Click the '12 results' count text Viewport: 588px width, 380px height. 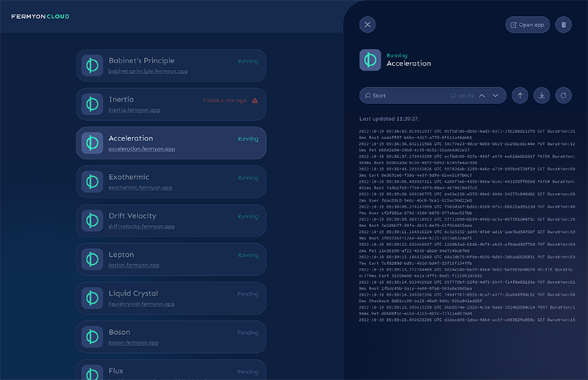461,95
